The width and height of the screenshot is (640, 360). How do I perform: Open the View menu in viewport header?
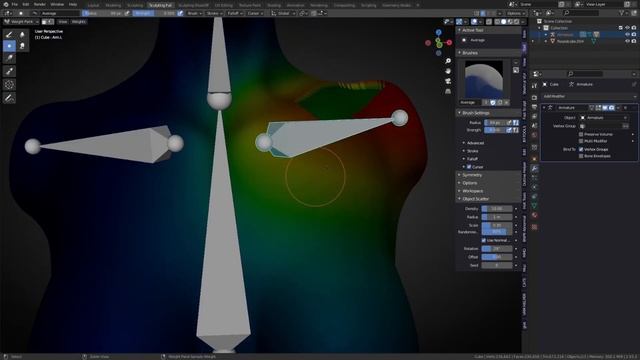[62, 22]
